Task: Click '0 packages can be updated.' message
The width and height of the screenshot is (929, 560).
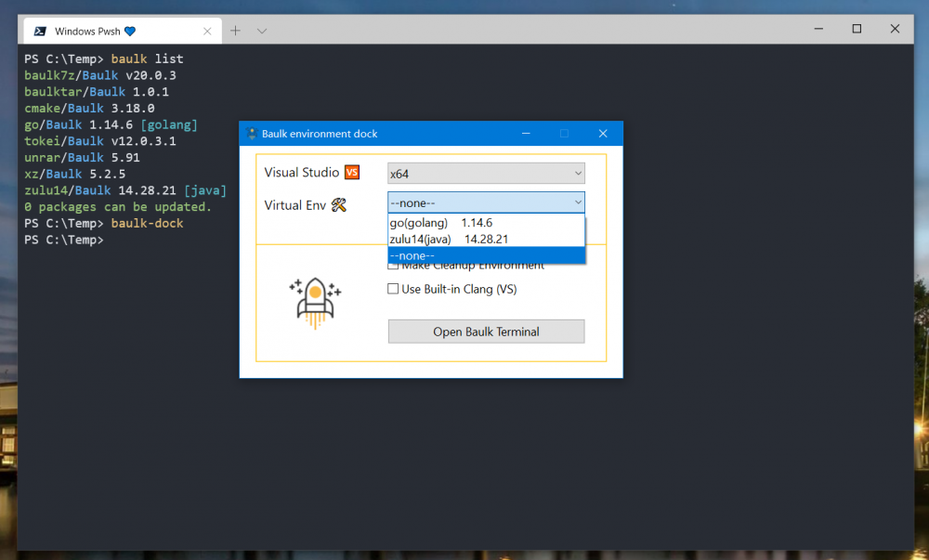Action: [x=118, y=207]
